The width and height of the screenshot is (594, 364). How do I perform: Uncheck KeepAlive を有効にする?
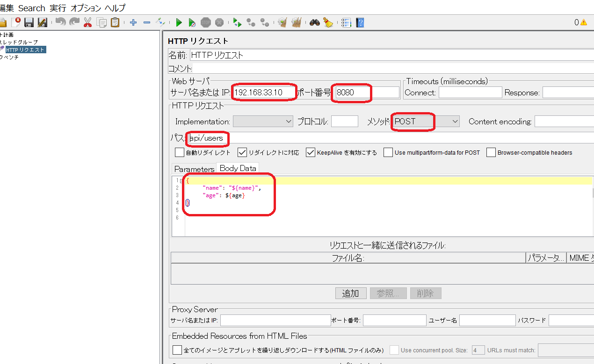click(311, 152)
